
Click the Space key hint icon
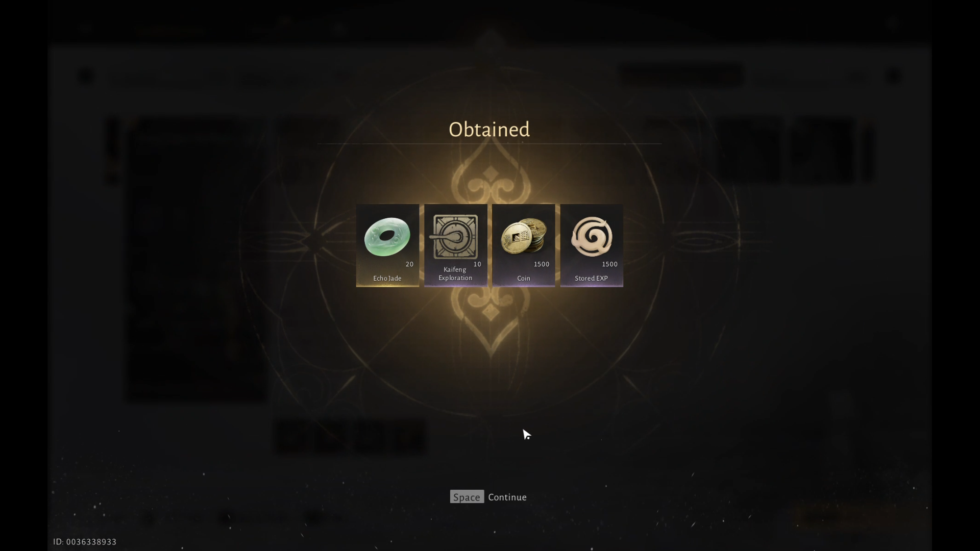point(467,497)
